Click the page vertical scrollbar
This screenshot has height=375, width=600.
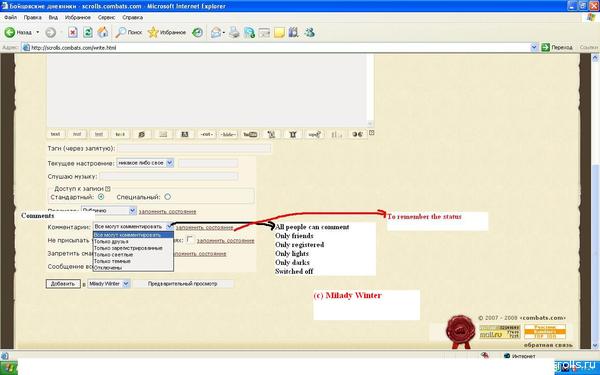click(x=595, y=202)
